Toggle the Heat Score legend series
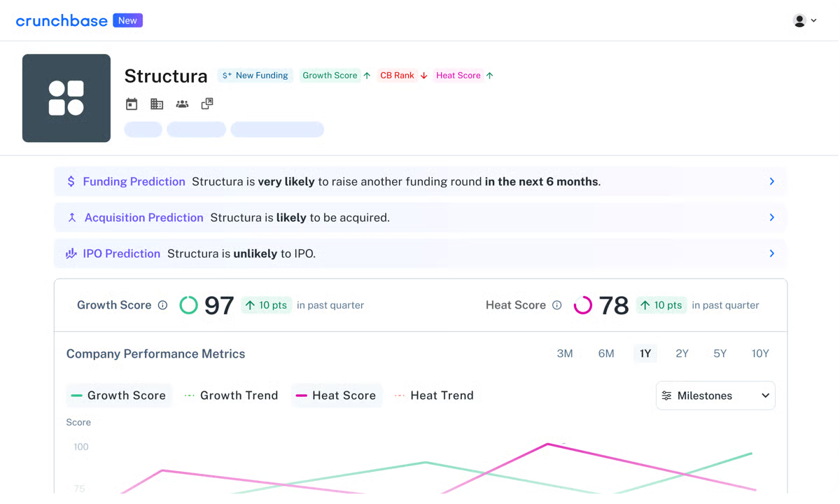This screenshot has height=504, width=840. pos(336,395)
